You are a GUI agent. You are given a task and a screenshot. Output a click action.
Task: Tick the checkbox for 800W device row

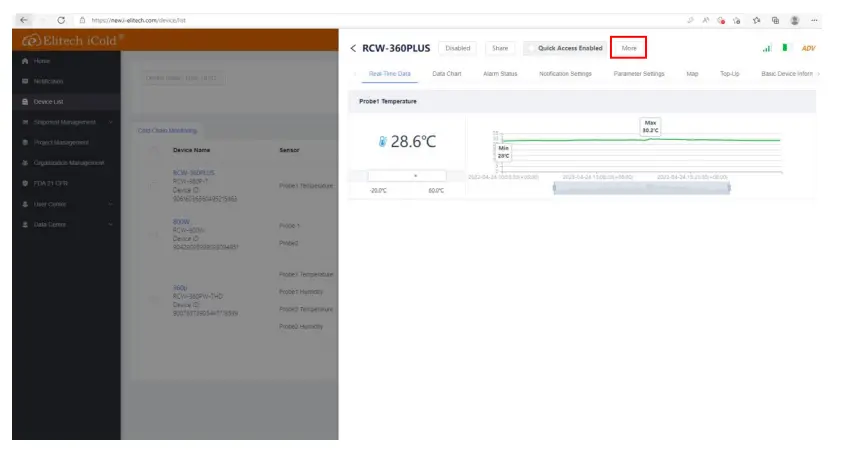click(x=154, y=234)
